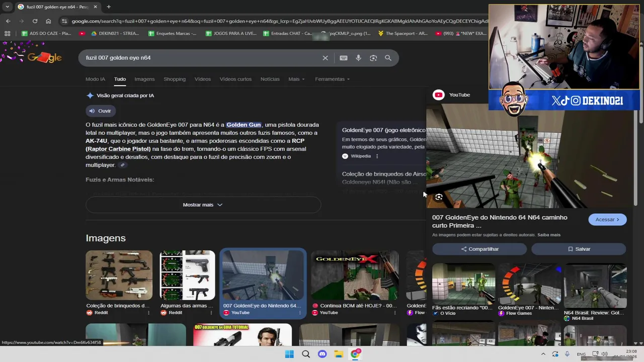Open Algumas das armas Reddit thumbnail

coord(187,275)
